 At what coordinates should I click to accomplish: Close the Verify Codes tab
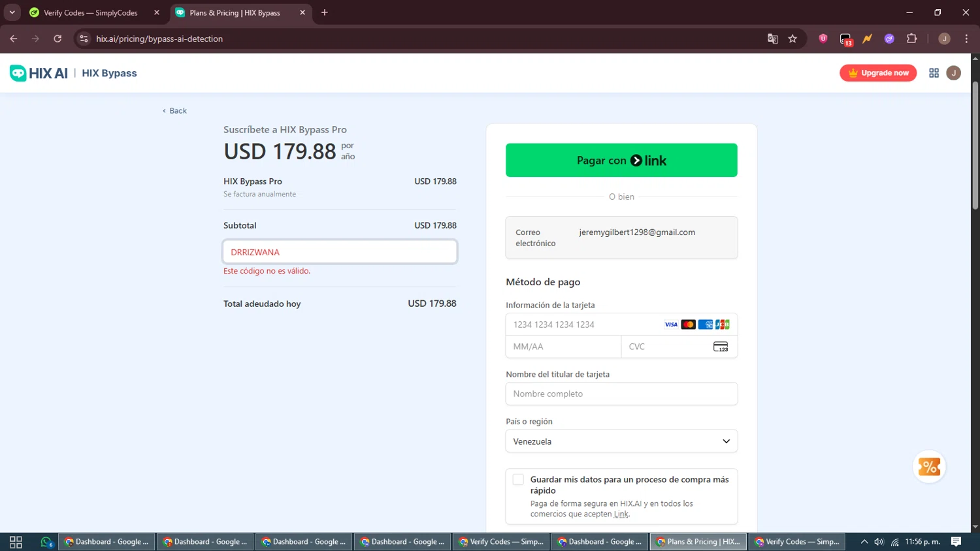(x=157, y=12)
